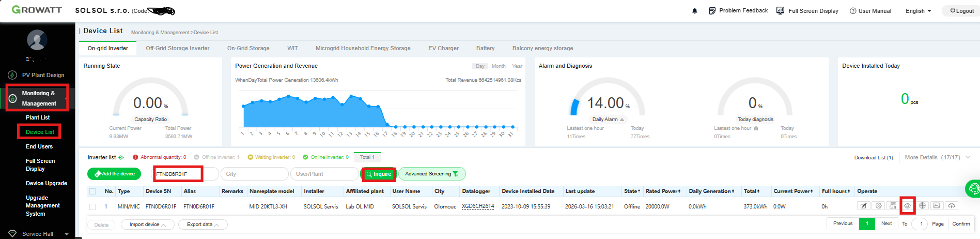Click the cloud upload icon in Operate column
The width and height of the screenshot is (980, 239).
952,206
